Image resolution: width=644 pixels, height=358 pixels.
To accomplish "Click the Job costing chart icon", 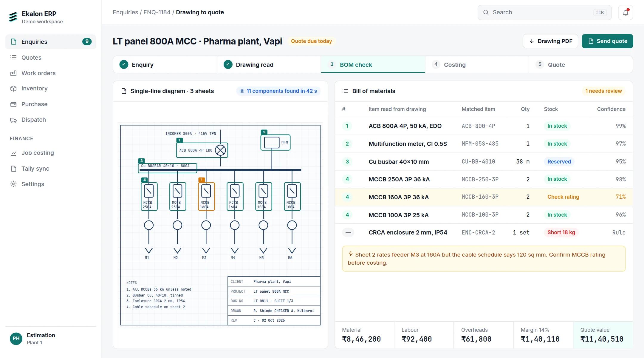I will pos(13,153).
